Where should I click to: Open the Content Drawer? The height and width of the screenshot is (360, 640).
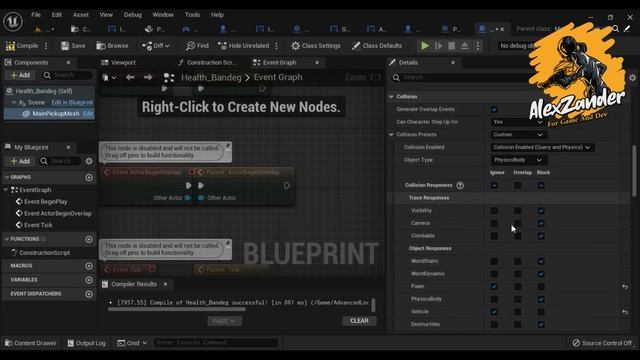point(31,343)
